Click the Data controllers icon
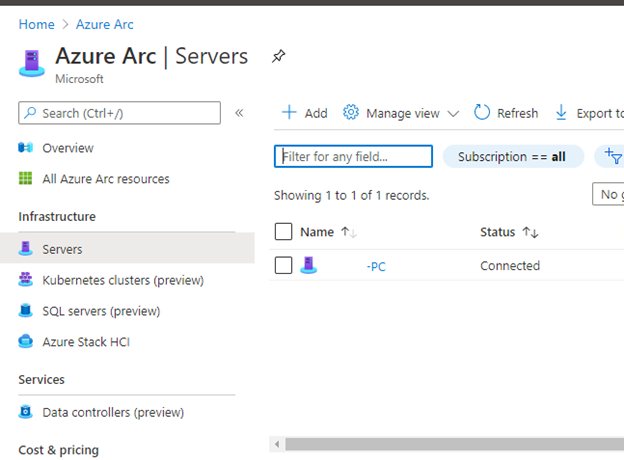The height and width of the screenshot is (460, 624). coord(26,412)
